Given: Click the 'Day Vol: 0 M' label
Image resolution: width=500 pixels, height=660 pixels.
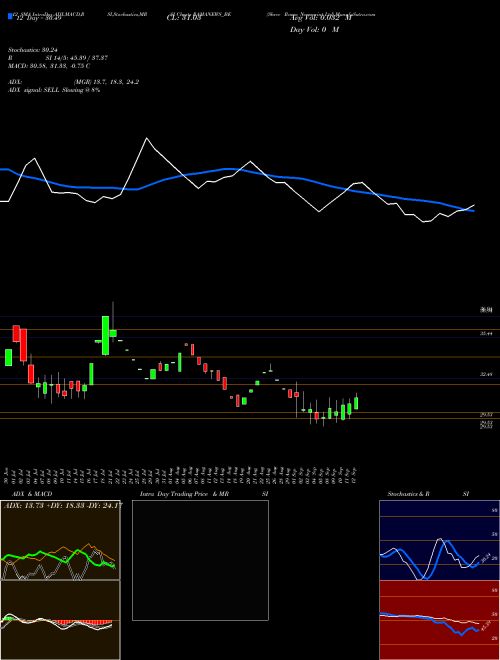Looking at the screenshot, I should click(x=314, y=30).
